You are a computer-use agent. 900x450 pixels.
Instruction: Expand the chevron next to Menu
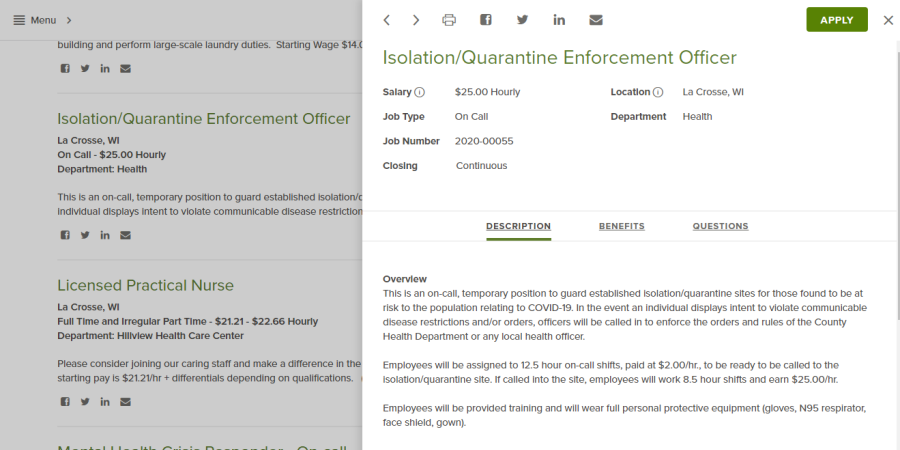pos(69,20)
